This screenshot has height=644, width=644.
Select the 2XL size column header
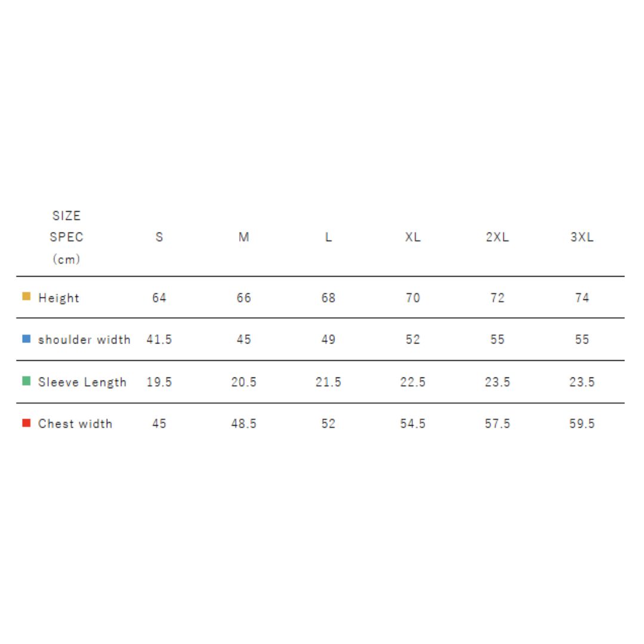pyautogui.click(x=497, y=237)
